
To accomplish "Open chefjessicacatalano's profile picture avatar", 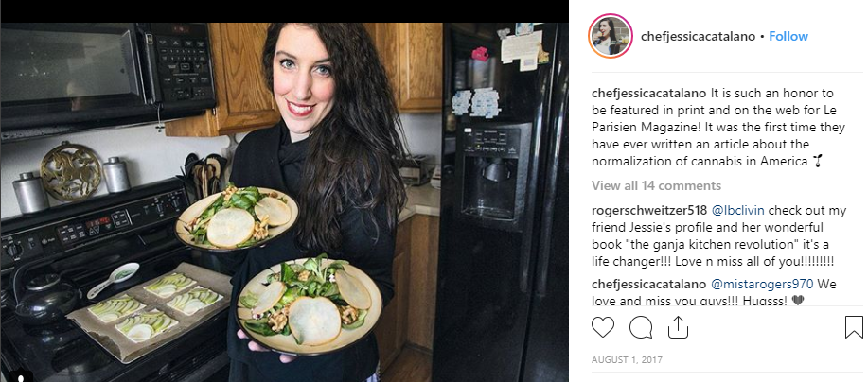I will (611, 37).
